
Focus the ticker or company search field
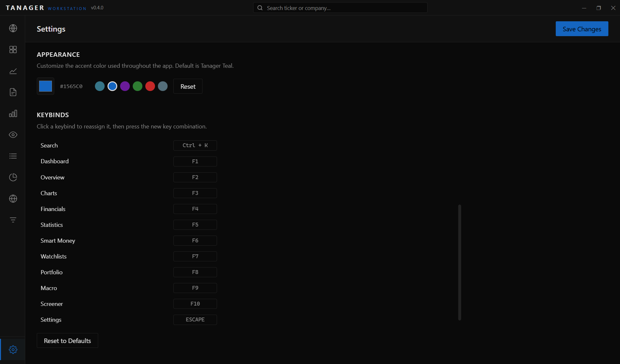(x=340, y=8)
